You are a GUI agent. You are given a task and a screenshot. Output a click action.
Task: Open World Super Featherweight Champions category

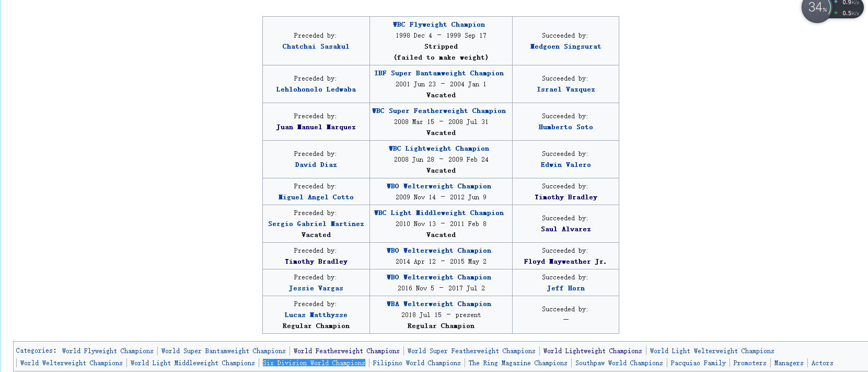[x=471, y=351]
